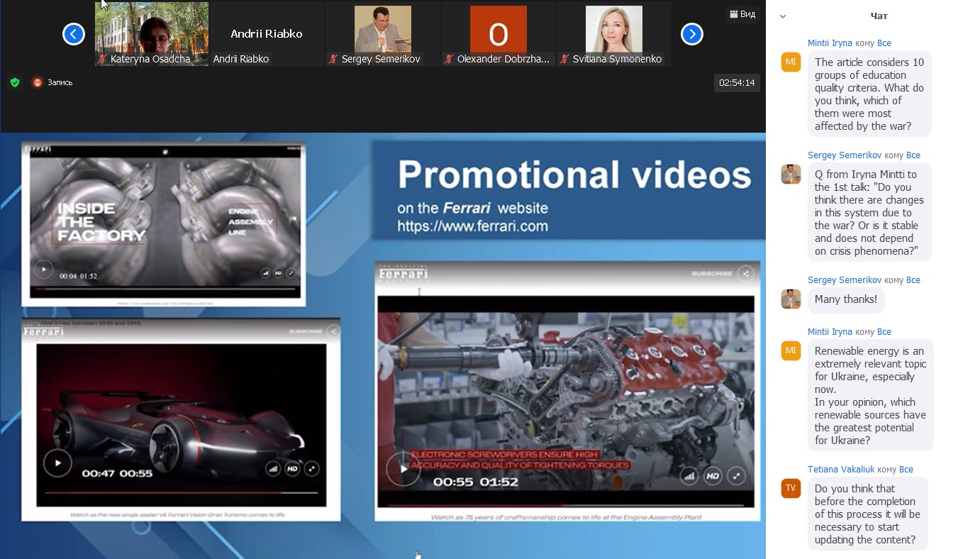980x559 pixels.
Task: Select Kateryna Osadcha's video thumbnail
Action: tap(152, 34)
